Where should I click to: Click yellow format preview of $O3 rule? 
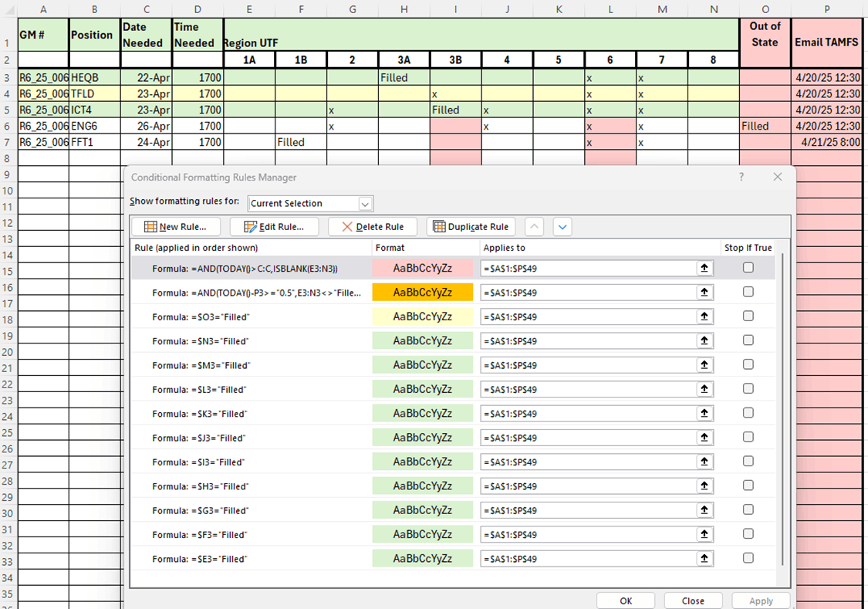[422, 316]
